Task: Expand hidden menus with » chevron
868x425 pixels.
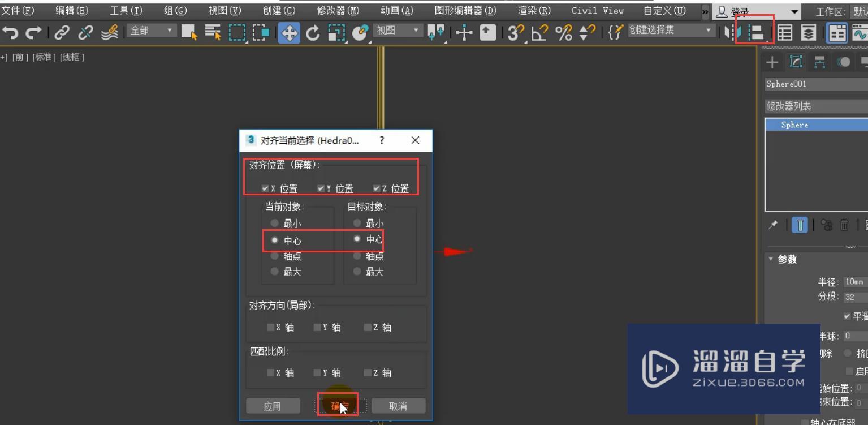Action: point(705,11)
